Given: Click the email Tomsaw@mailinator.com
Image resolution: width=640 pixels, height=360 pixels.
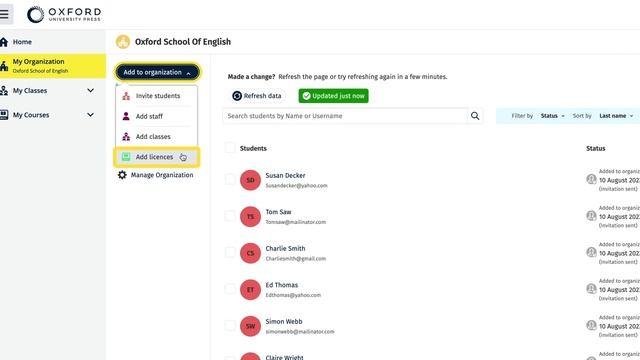Looking at the screenshot, I should [296, 222].
